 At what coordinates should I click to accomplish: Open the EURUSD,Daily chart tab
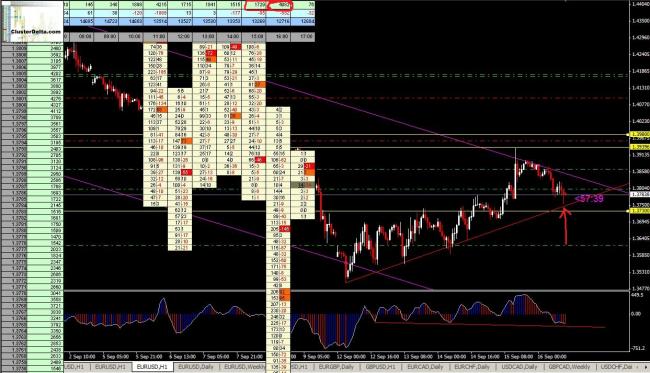pyautogui.click(x=196, y=367)
